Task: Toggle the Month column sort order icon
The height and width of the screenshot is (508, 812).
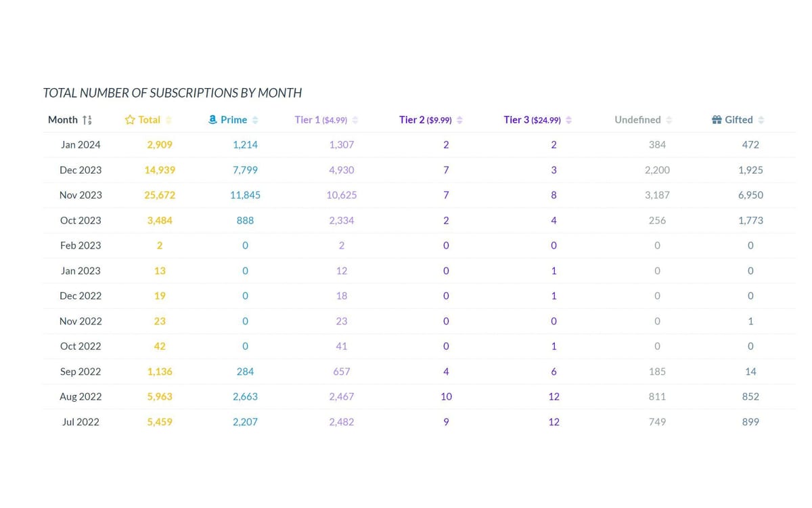Action: click(x=87, y=120)
